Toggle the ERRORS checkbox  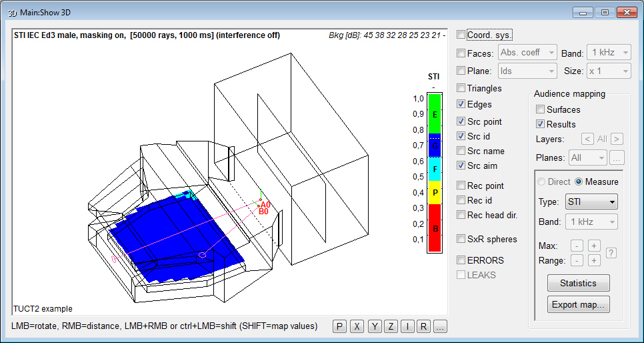tap(461, 260)
